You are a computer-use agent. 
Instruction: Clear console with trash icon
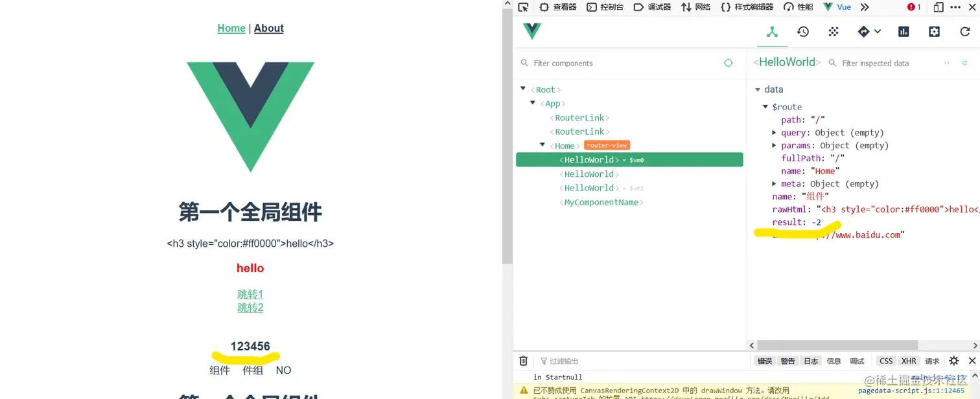click(x=524, y=361)
